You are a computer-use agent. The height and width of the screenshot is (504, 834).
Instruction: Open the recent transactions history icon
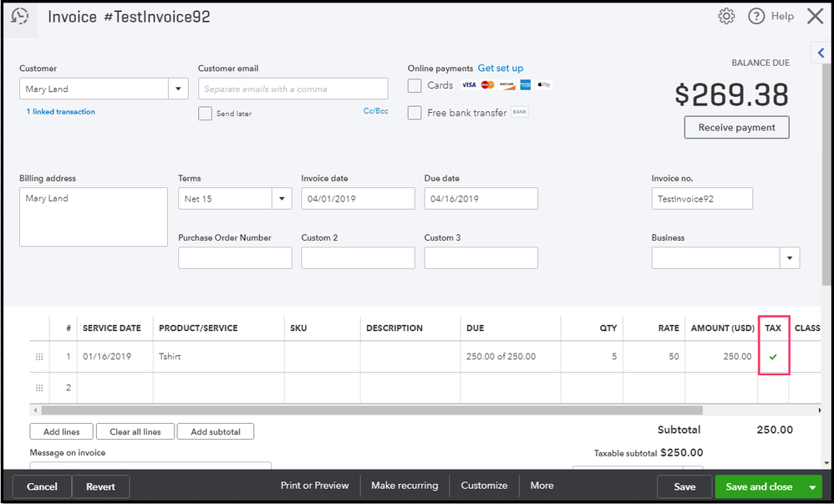[20, 17]
